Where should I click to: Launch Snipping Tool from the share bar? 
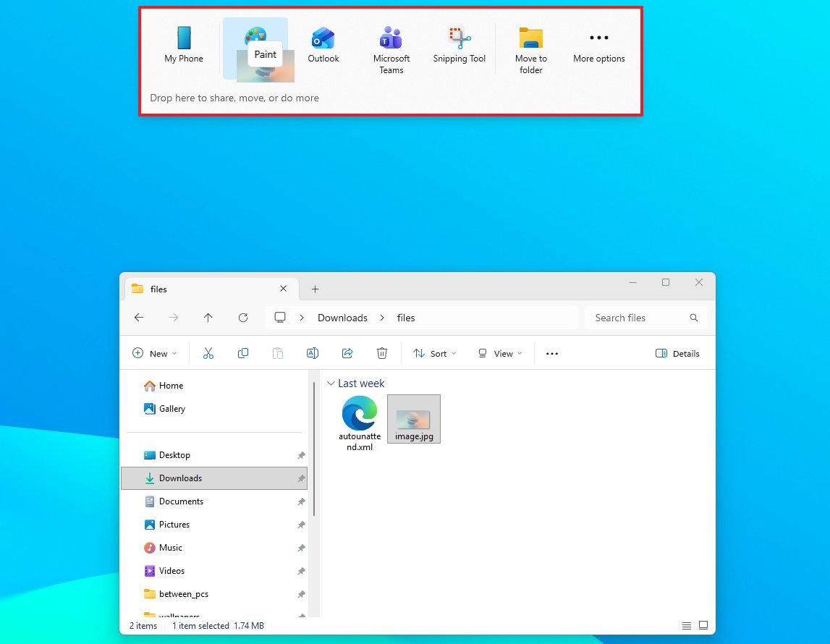point(459,43)
